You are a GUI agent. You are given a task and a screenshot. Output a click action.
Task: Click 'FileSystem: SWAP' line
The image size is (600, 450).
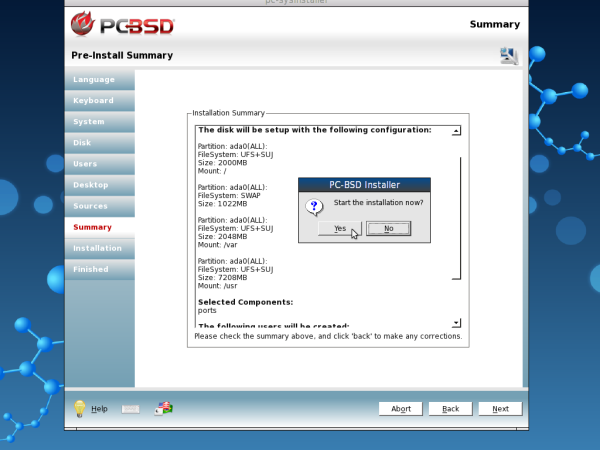229,196
